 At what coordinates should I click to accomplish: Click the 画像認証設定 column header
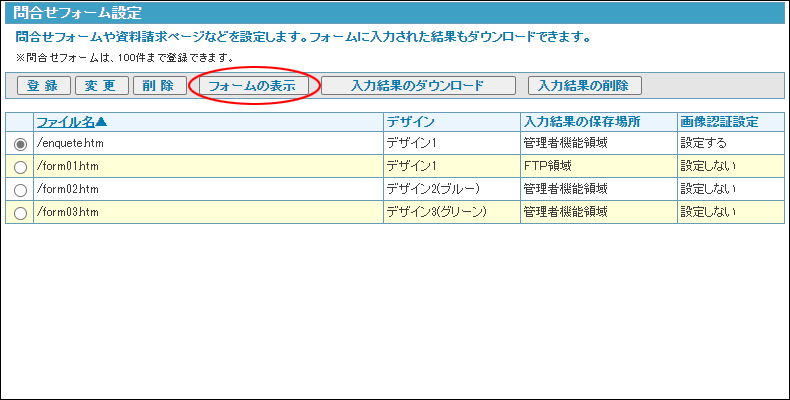[x=719, y=122]
